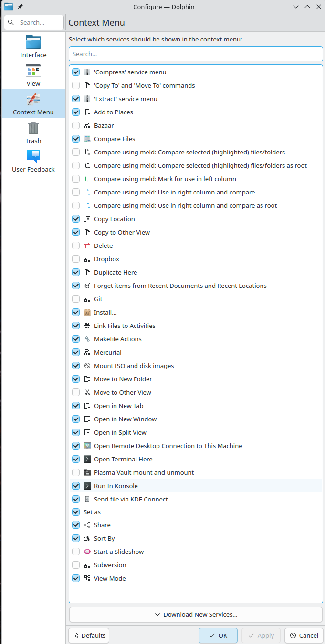Enable 'Copy To' and 'Move To' commands checkbox
325x644 pixels.
click(76, 86)
